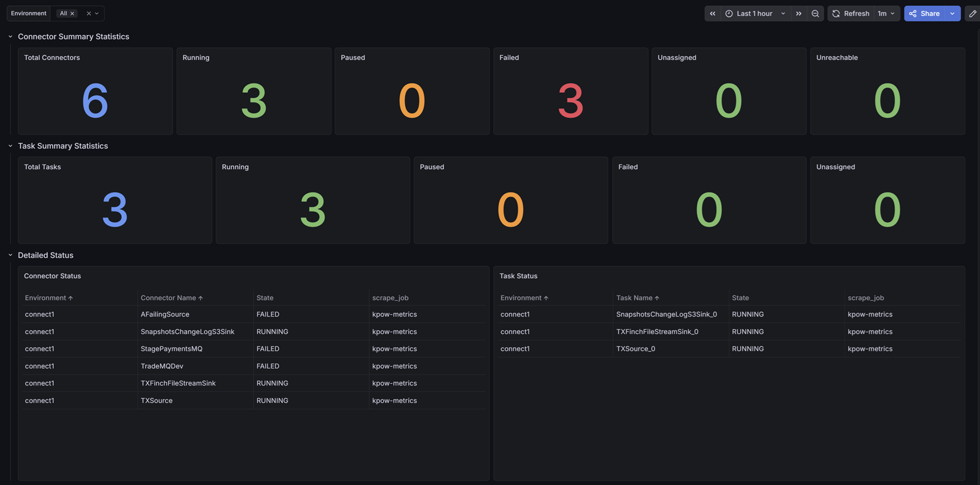Remove the 'All' chip from the Environment filter

(73, 13)
